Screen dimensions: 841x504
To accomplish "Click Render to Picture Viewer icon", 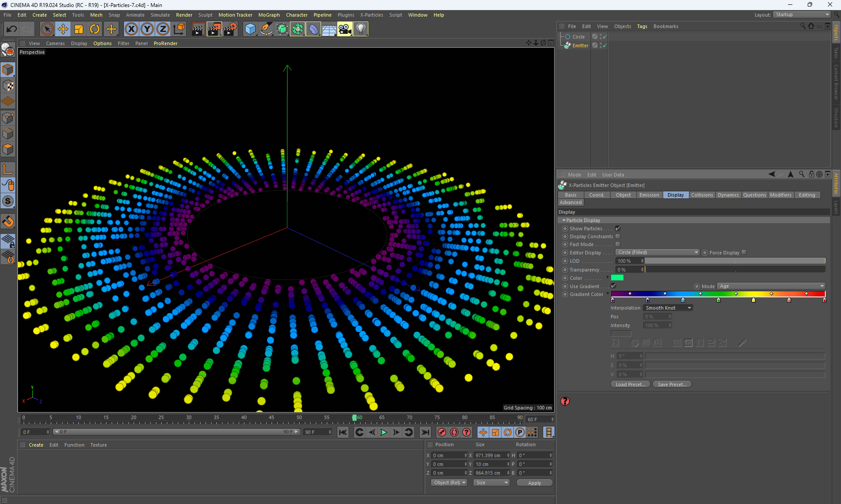I will click(x=214, y=29).
